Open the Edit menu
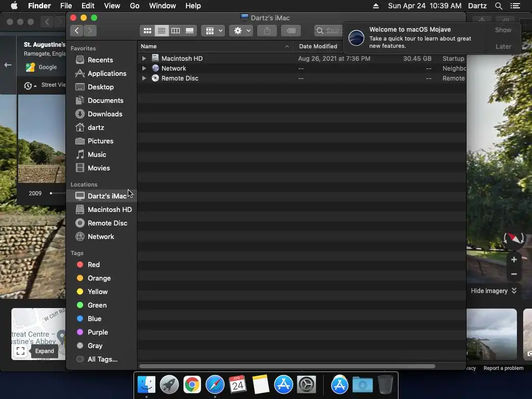The height and width of the screenshot is (399, 532). pos(88,6)
